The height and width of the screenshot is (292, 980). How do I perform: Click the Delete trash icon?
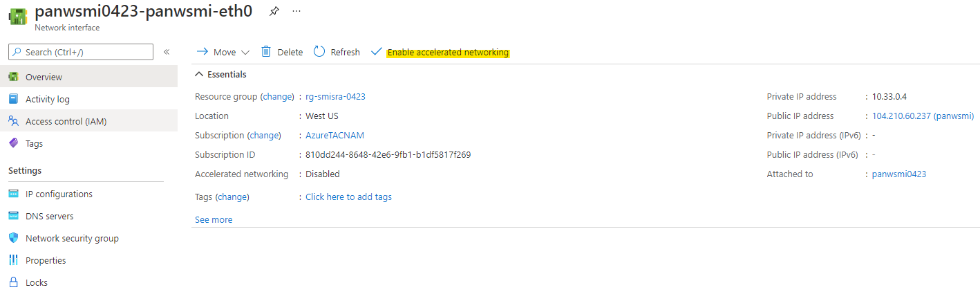[266, 52]
